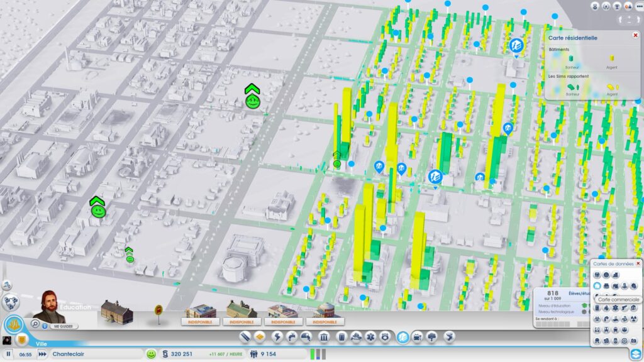
Task: Click the 06:55 game clock
Action: pos(25,354)
